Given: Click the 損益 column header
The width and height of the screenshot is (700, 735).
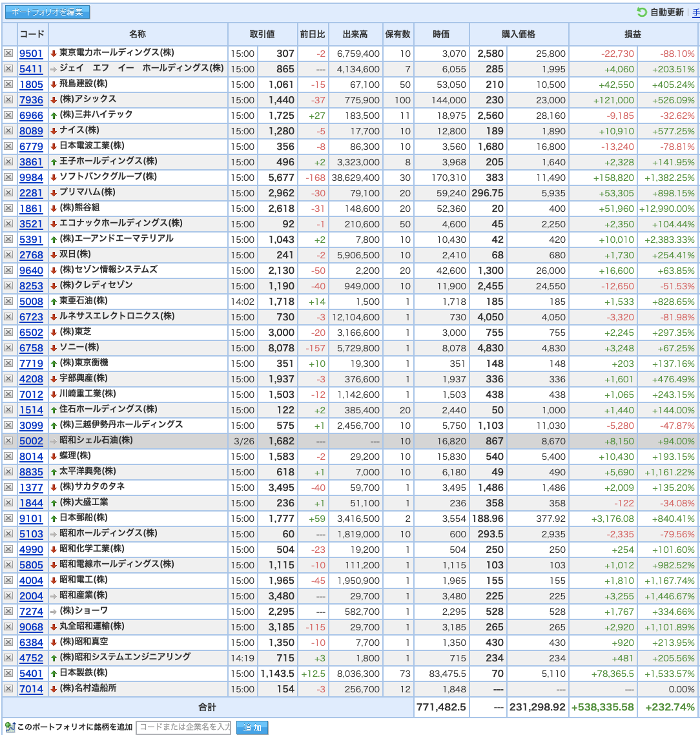Looking at the screenshot, I should click(633, 34).
